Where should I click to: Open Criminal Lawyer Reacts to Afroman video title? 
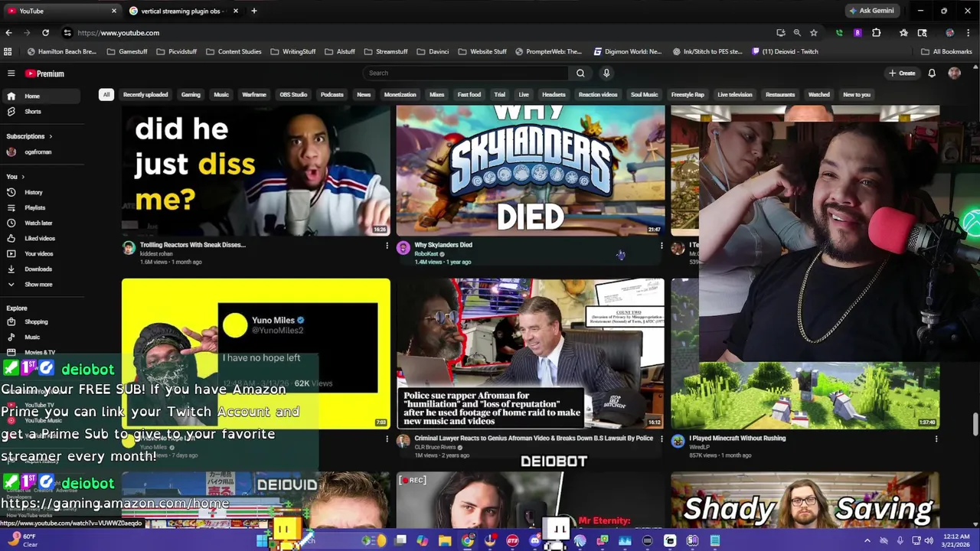point(534,439)
